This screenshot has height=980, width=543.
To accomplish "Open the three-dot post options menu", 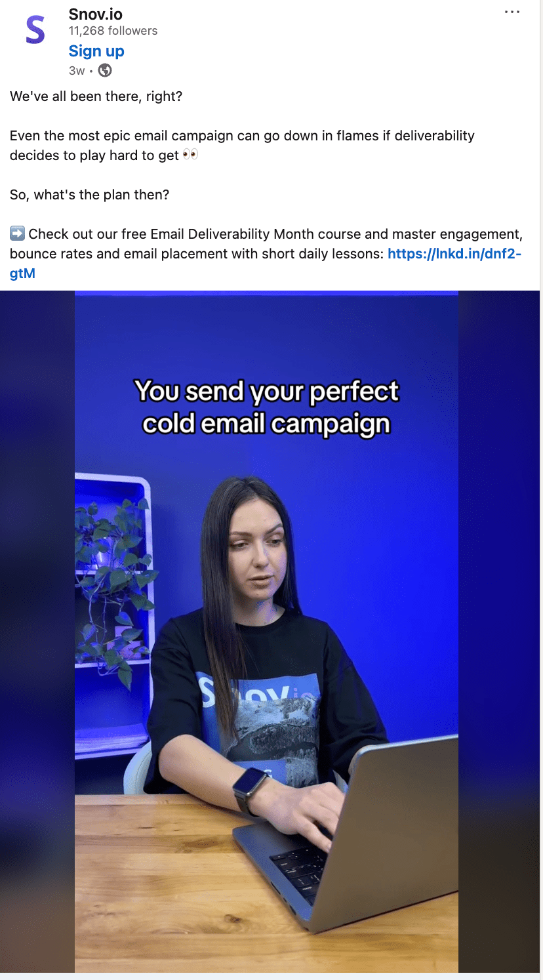I will click(x=512, y=12).
